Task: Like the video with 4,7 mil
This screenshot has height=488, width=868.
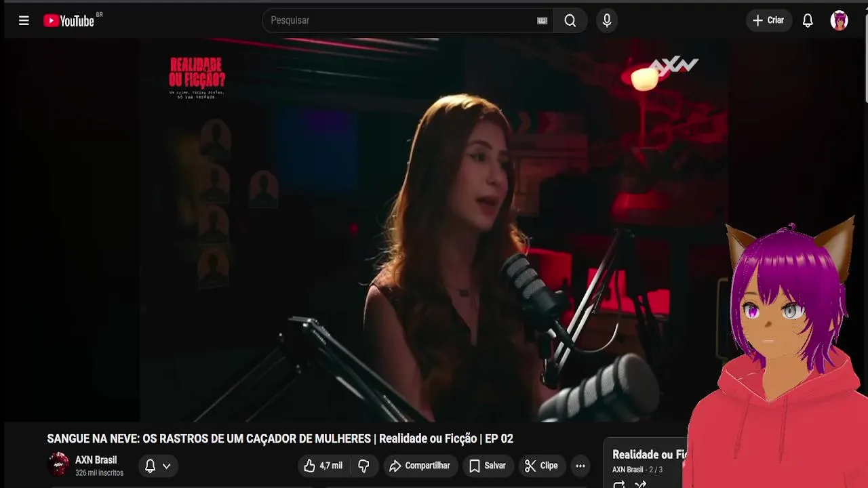Action: click(x=323, y=466)
